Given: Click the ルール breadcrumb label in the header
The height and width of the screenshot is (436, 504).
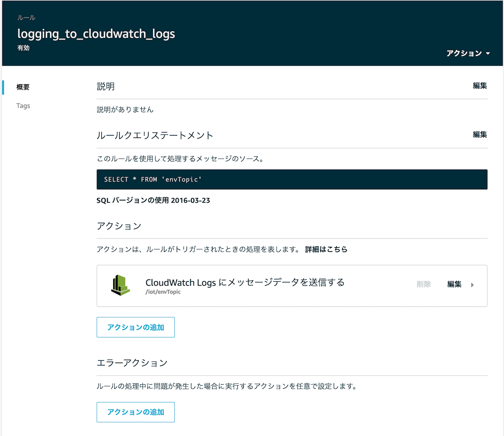Looking at the screenshot, I should (x=27, y=18).
